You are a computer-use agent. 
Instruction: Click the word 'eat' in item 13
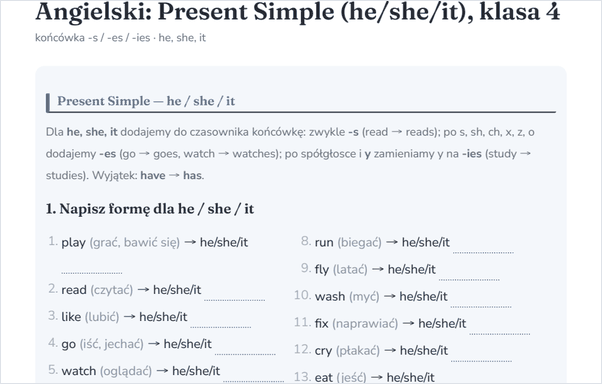tap(324, 377)
